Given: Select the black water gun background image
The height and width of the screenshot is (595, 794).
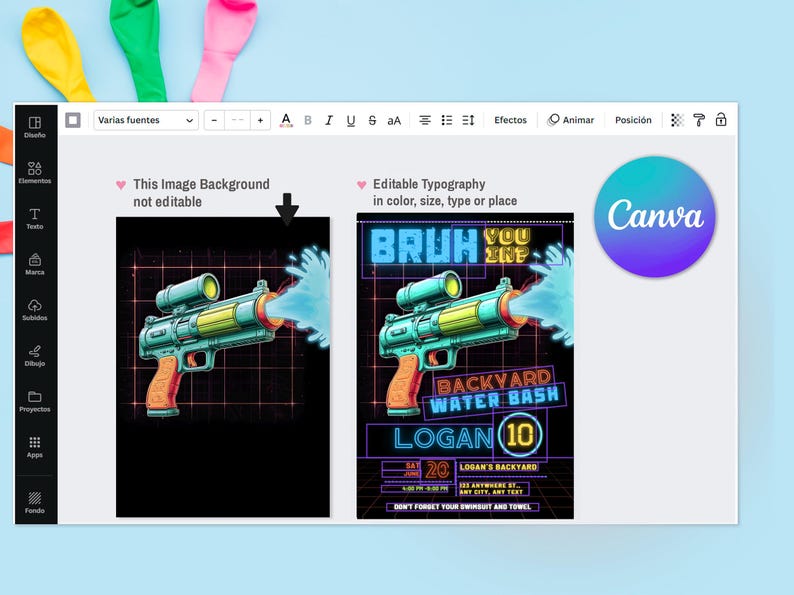Looking at the screenshot, I should click(x=223, y=367).
